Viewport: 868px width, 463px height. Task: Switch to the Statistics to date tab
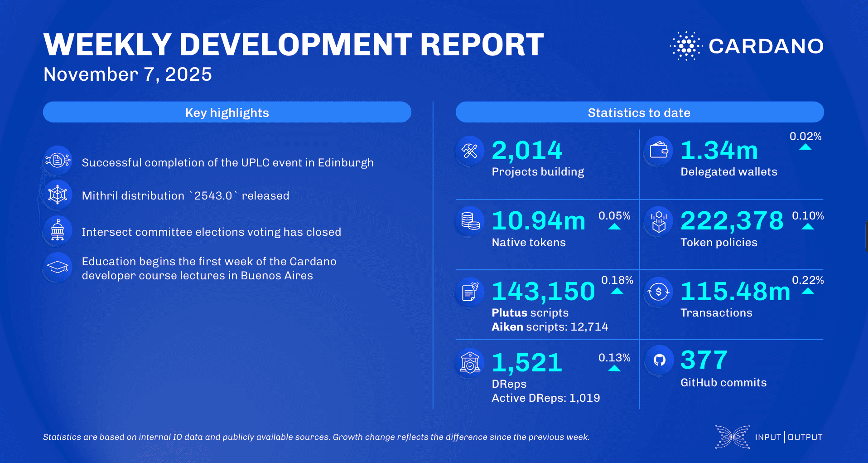(x=639, y=112)
